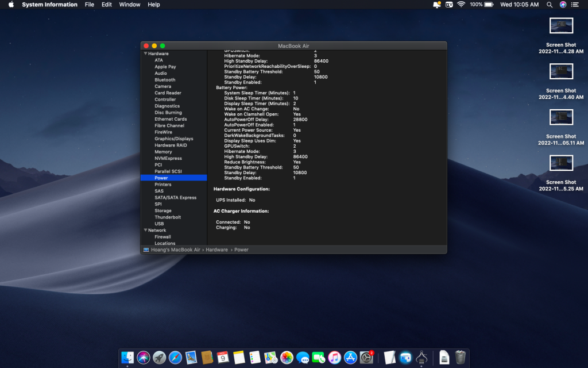Image resolution: width=588 pixels, height=368 pixels.
Task: Click Hardware in bottom path bar
Action: (x=216, y=250)
